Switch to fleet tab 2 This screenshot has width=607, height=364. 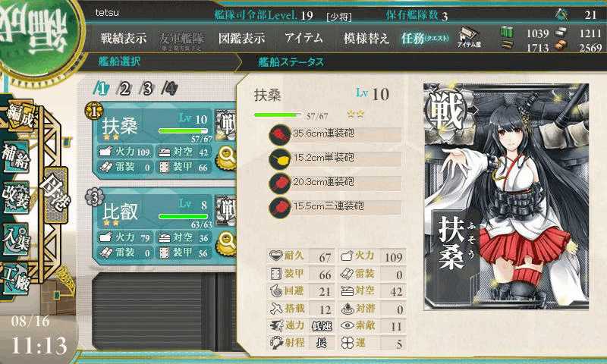pos(124,89)
